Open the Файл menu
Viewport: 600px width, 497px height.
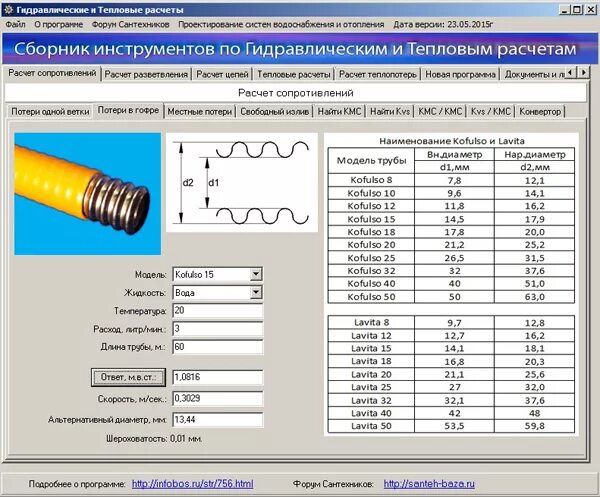16,24
